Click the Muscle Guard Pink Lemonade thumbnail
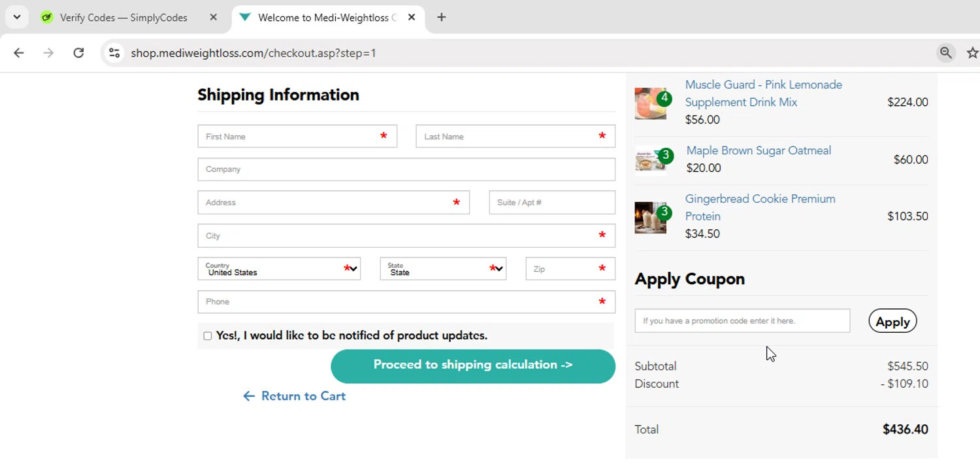The width and height of the screenshot is (980, 468). point(651,103)
